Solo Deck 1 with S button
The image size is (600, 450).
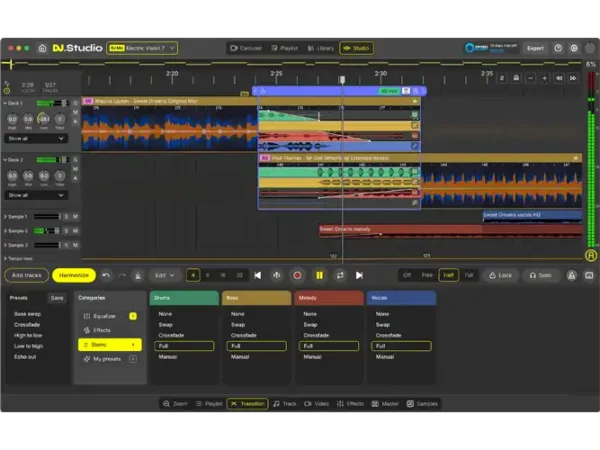(75, 103)
